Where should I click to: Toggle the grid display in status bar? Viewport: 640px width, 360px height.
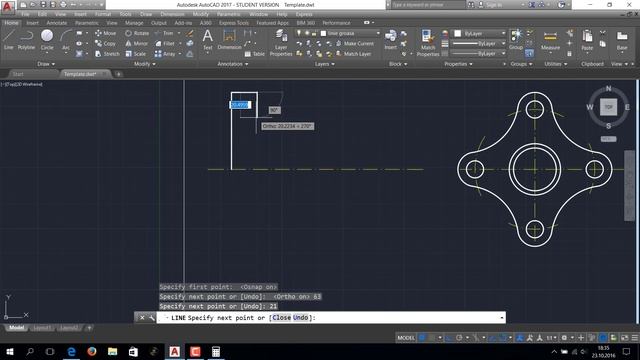[422, 338]
